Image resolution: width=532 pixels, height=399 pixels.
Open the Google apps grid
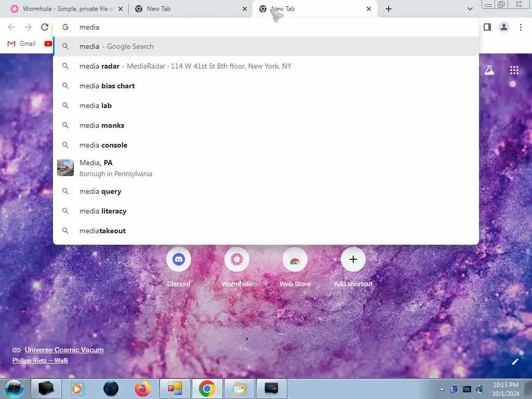(x=514, y=70)
